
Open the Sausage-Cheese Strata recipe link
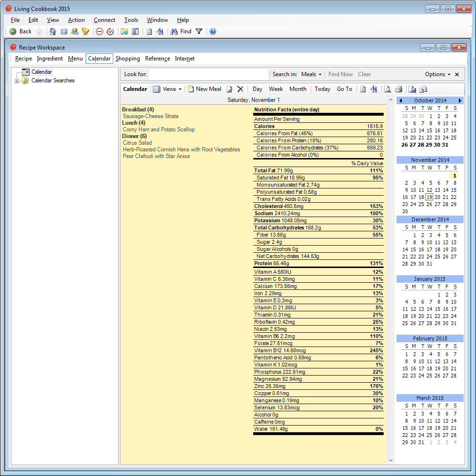[x=150, y=116]
